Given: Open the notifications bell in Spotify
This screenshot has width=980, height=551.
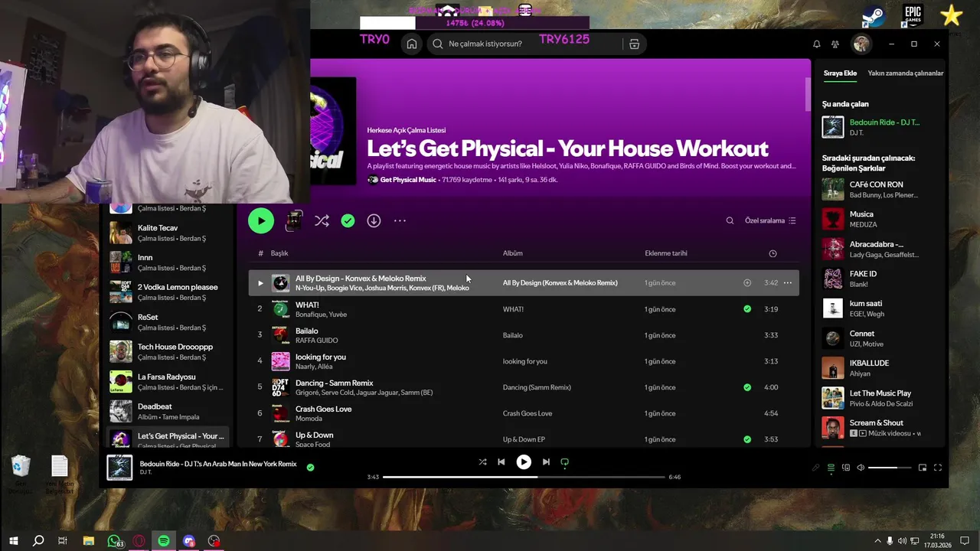Looking at the screenshot, I should coord(816,44).
